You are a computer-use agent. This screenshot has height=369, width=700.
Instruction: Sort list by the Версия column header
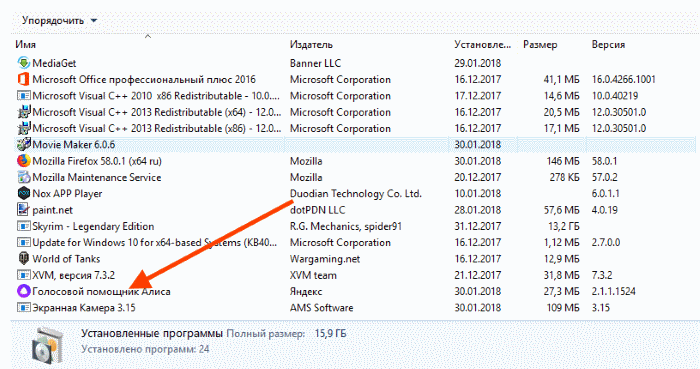pos(608,45)
